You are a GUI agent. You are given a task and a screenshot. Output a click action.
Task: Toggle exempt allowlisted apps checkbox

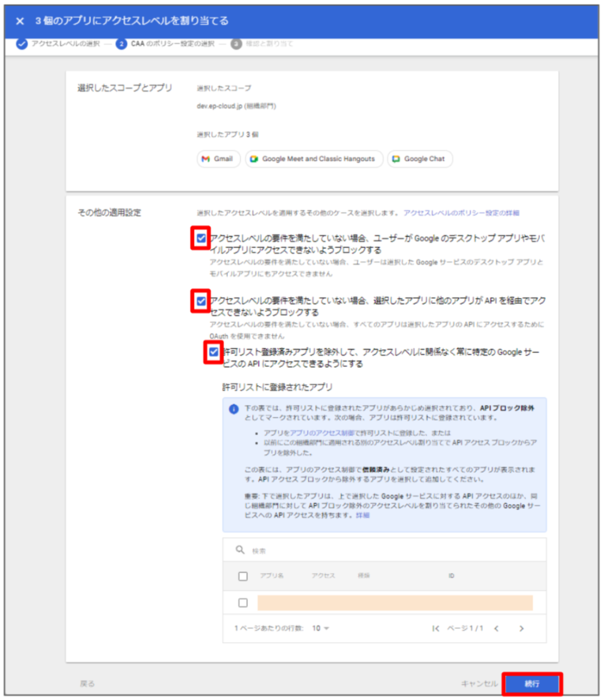tap(213, 352)
